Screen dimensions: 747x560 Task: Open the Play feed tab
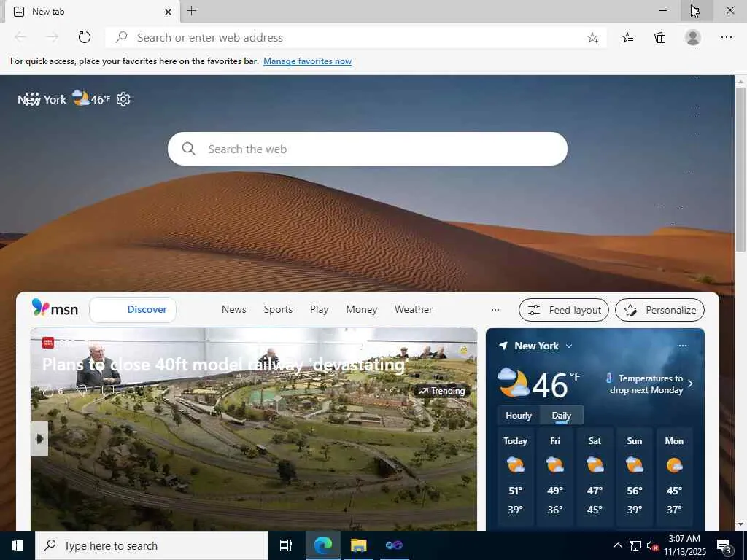[320, 309]
